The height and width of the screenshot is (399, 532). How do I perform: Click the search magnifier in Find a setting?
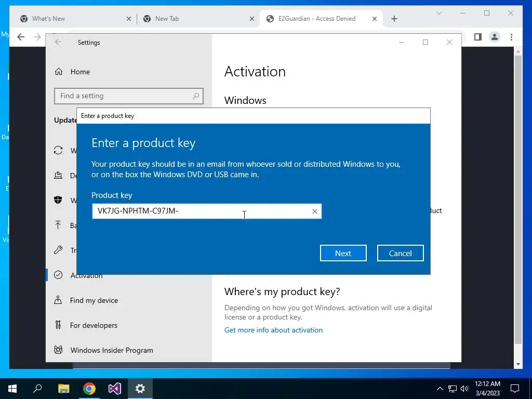coord(196,96)
